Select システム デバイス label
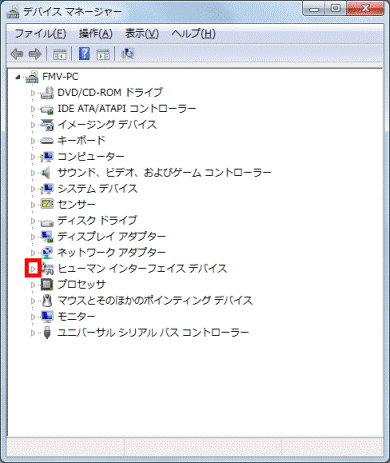This screenshot has width=390, height=463. (x=97, y=188)
